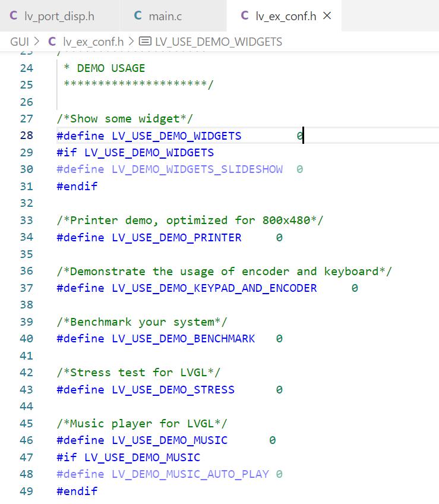Image resolution: width=439 pixels, height=504 pixels.
Task: Click LV_DEMO_MUSIC_AUTO_PLAY text
Action: click(190, 474)
